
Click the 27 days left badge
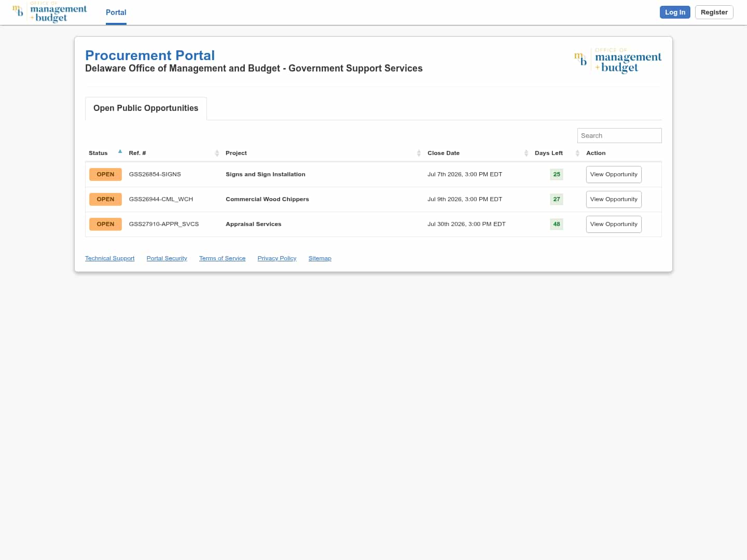click(x=557, y=200)
